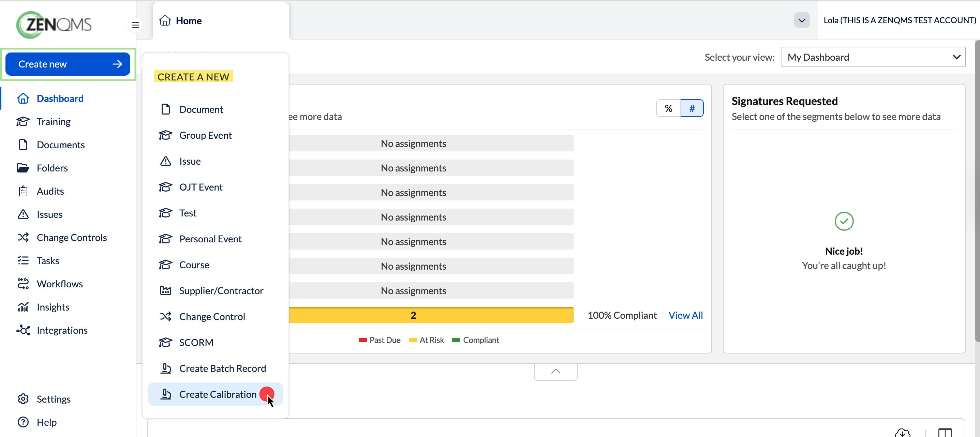980x437 pixels.
Task: Open the My Dashboard view dropdown
Action: pyautogui.click(x=874, y=57)
